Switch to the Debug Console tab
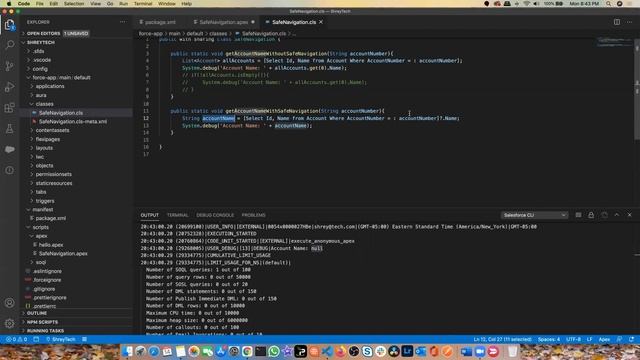Image resolution: width=640 pixels, height=360 pixels. tap(215, 215)
